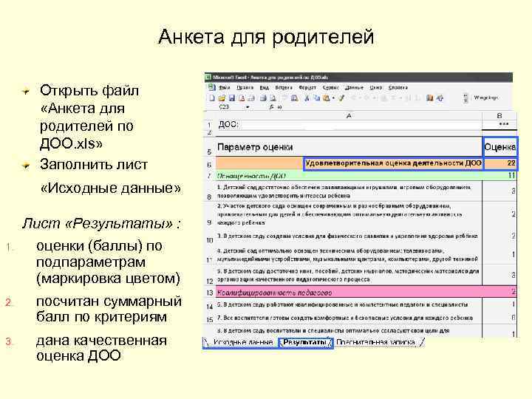Click the Print Preview icon
532x399 pixels.
coord(273,98)
